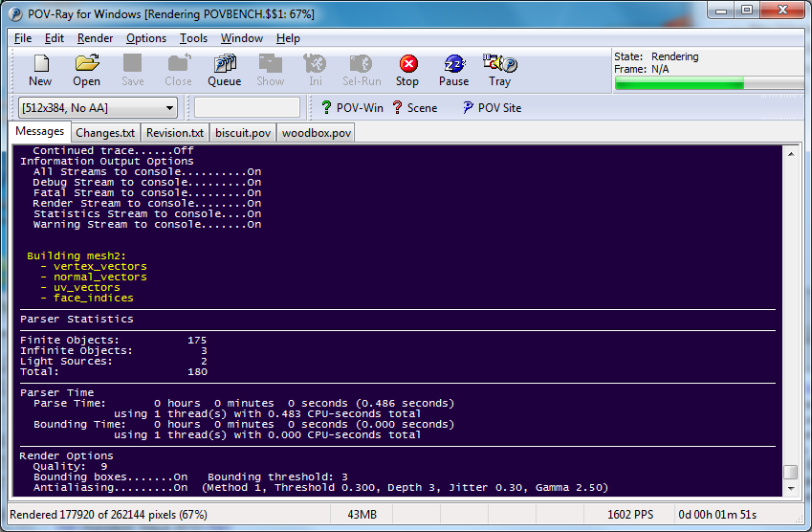Click the 'Parse Time:' line
Screen dimensions: 812x532
tap(244, 403)
